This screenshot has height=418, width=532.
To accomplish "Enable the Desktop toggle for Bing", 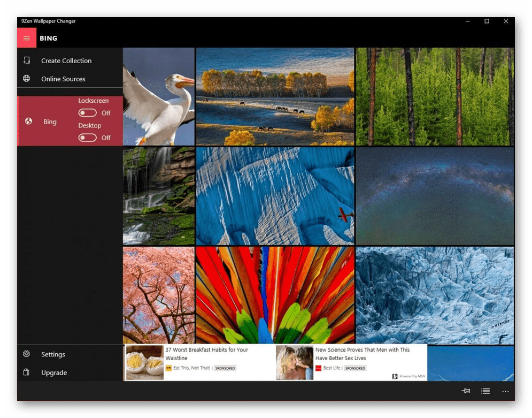I will click(88, 138).
